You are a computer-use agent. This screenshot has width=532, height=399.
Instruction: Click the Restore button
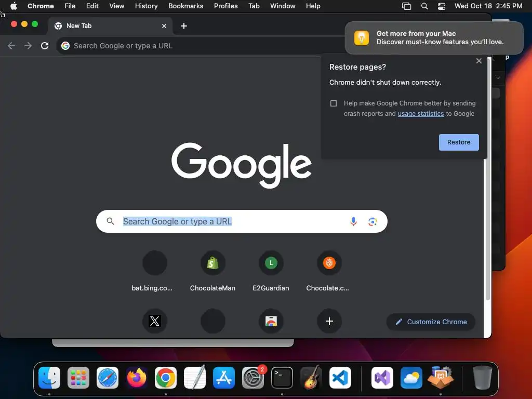[x=459, y=142]
